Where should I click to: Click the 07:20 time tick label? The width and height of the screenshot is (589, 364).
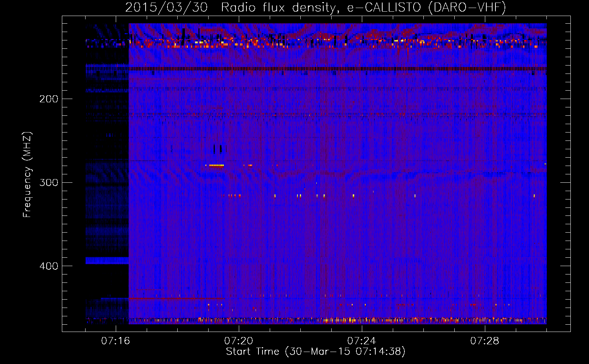tap(238, 341)
